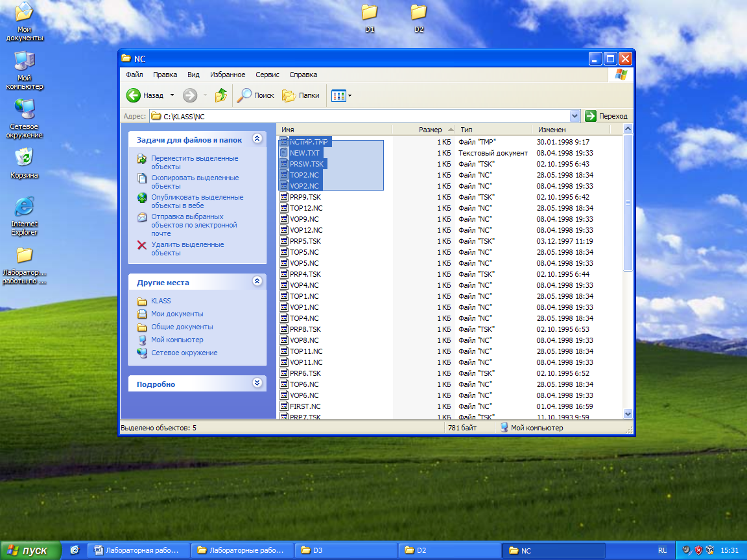Open the Справка menu
This screenshot has width=747, height=560.
point(303,75)
